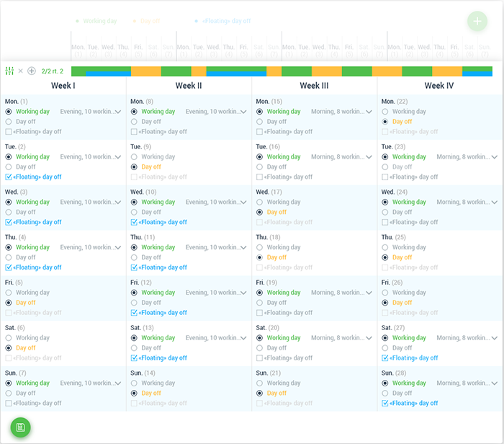This screenshot has width=504, height=444.
Task: Select Working day for Wed. (17)
Action: pyautogui.click(x=259, y=202)
